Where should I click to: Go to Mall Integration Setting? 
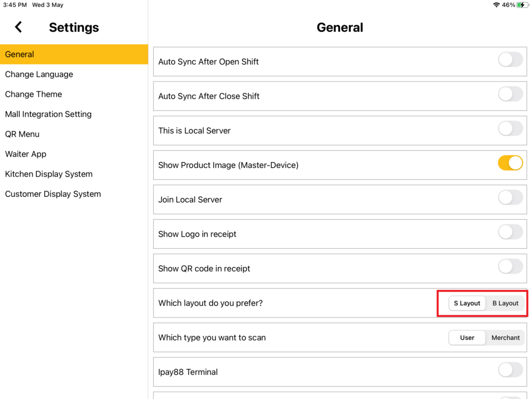(48, 114)
